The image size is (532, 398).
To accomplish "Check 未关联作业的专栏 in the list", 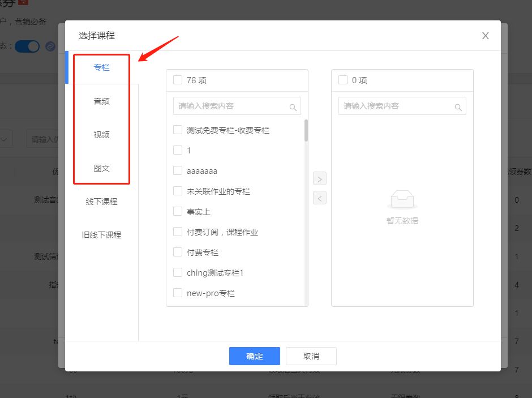I will (178, 191).
